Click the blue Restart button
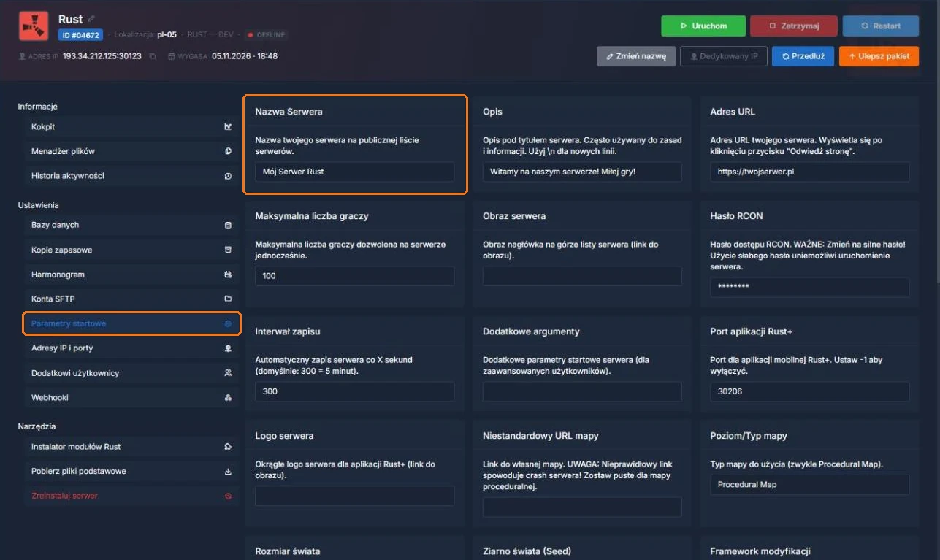940x560 pixels. pyautogui.click(x=881, y=26)
